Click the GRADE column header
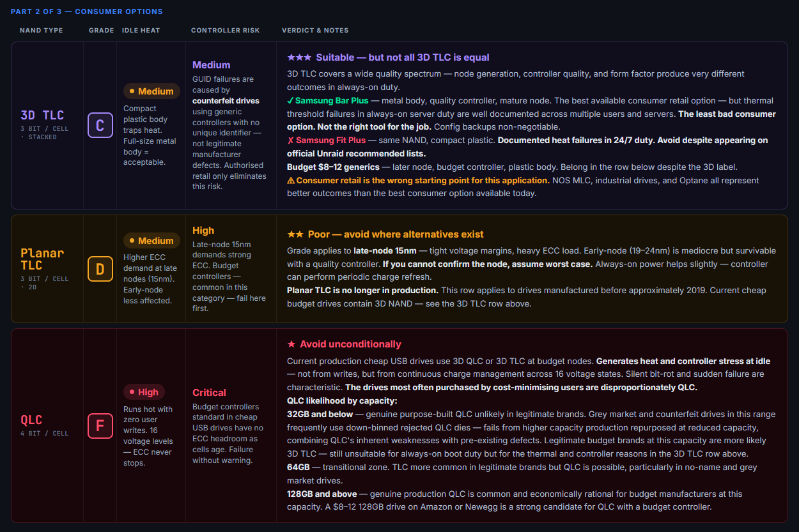 coord(102,31)
